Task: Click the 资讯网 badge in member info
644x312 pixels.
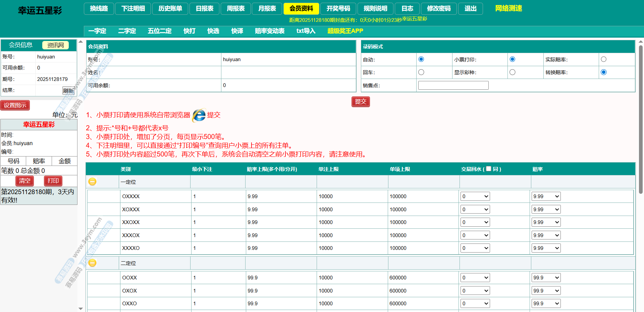Action: tap(55, 45)
